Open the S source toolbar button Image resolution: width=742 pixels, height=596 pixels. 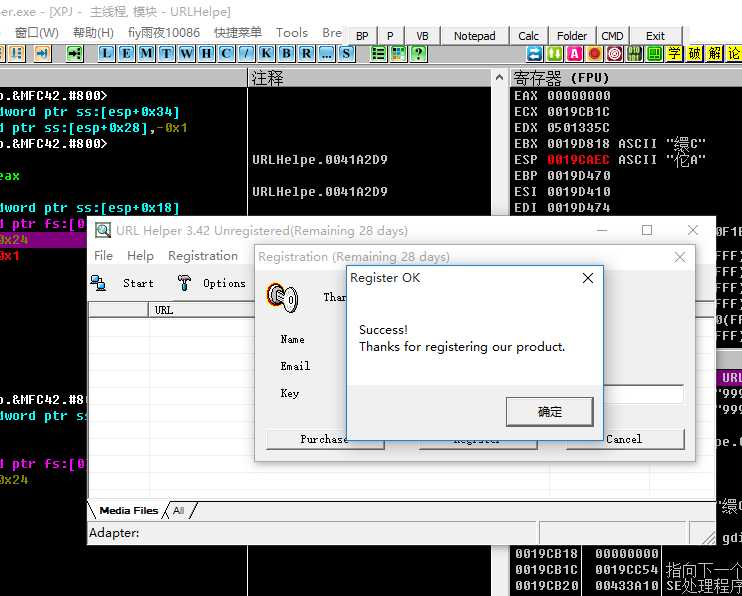346,53
